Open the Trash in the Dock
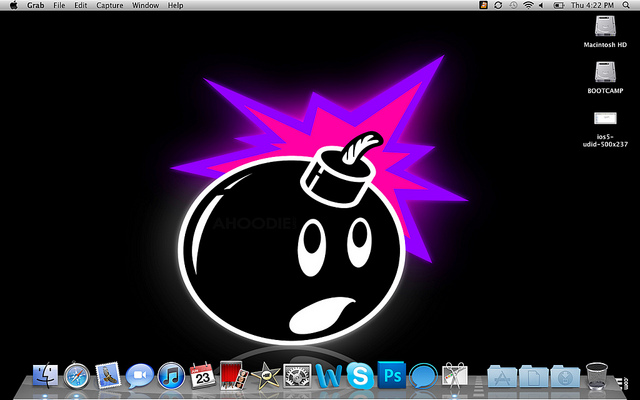This screenshot has width=640, height=400. [597, 376]
